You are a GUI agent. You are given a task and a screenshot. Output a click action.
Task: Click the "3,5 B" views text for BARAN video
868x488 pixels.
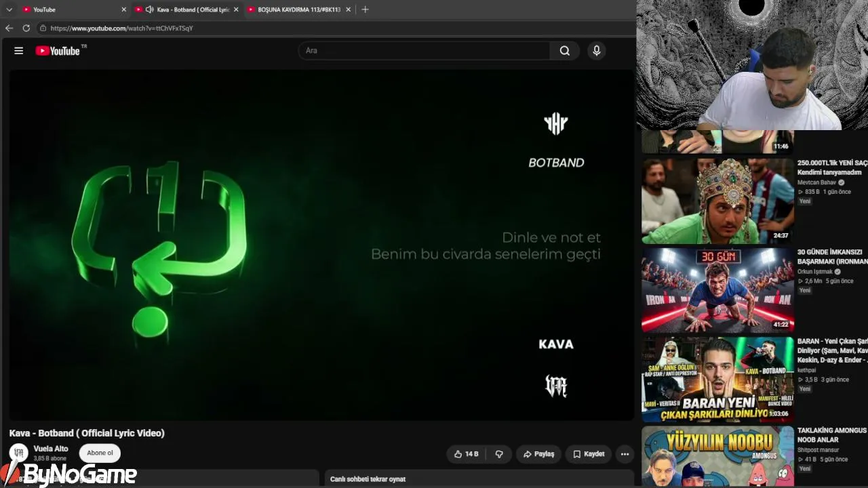[x=811, y=380]
